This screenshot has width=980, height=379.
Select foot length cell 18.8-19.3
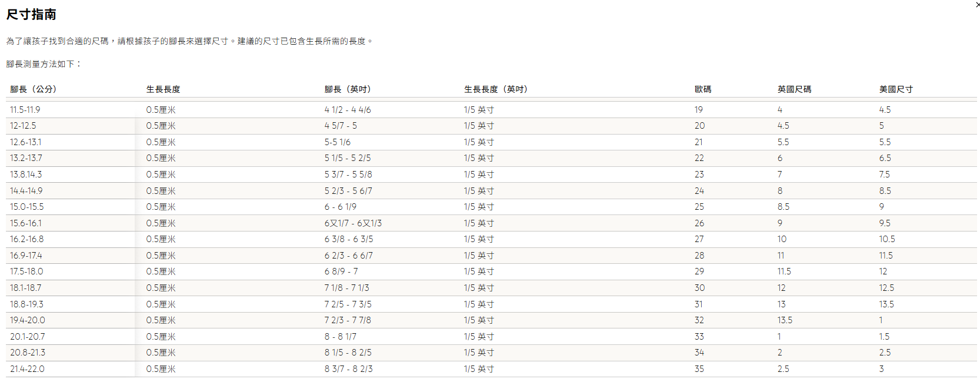click(x=26, y=304)
